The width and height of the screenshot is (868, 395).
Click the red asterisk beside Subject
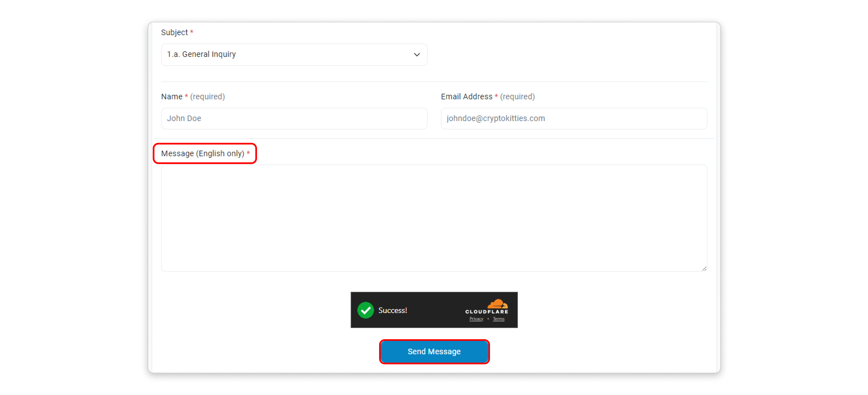tap(191, 32)
